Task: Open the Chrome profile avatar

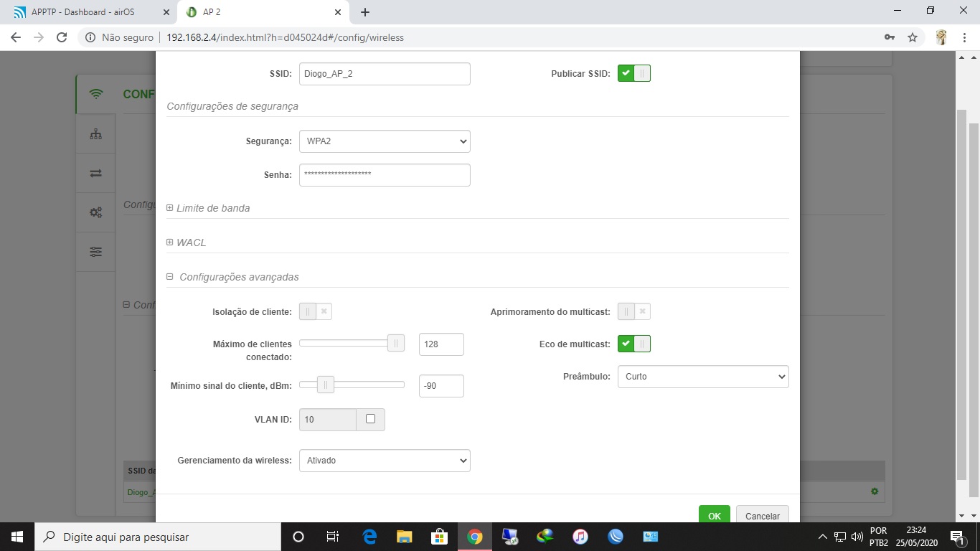Action: pyautogui.click(x=941, y=37)
